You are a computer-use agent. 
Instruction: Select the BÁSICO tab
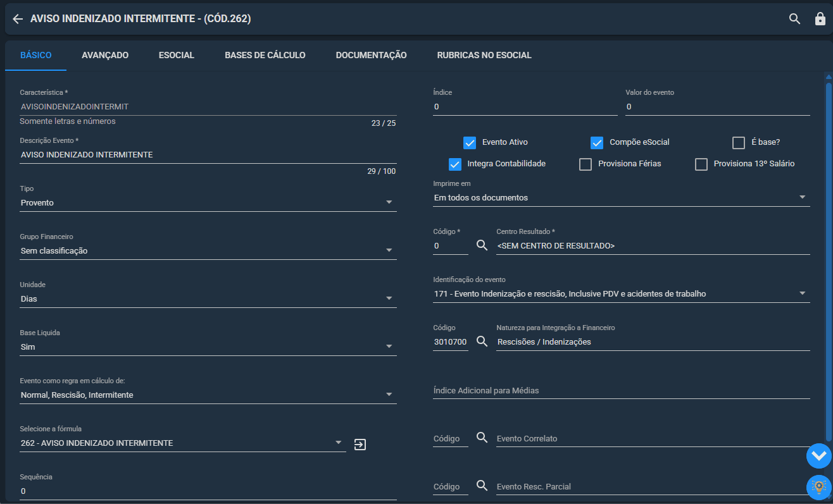click(x=36, y=55)
